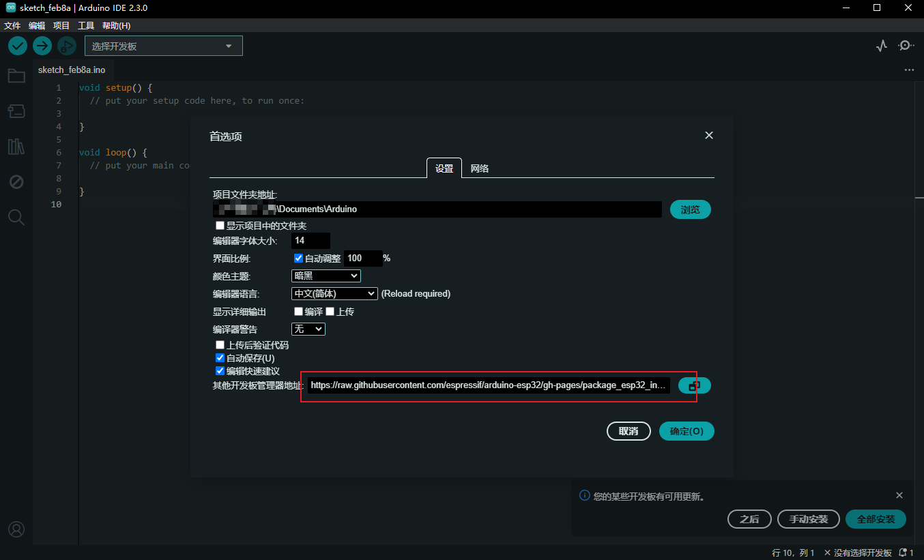Start the debugger from the toolbar
The image size is (924, 560).
67,46
